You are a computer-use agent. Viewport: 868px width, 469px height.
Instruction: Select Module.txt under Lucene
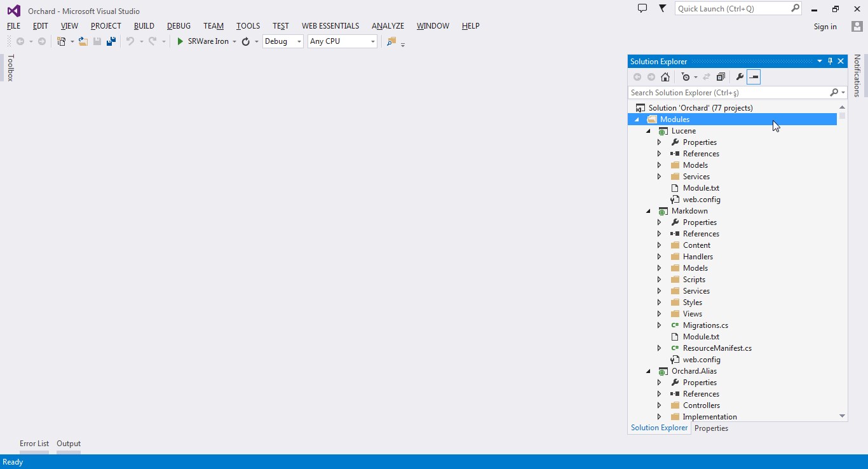(701, 188)
